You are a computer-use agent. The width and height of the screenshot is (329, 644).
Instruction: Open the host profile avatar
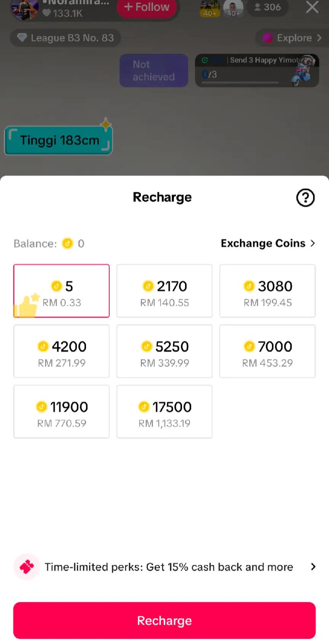tap(25, 8)
